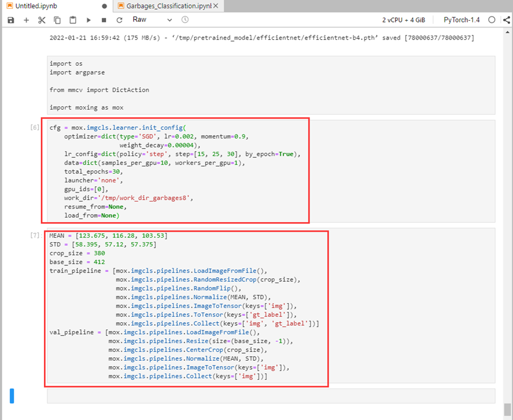Click on total_epochs=30 line
The image size is (513, 420).
pos(94,172)
